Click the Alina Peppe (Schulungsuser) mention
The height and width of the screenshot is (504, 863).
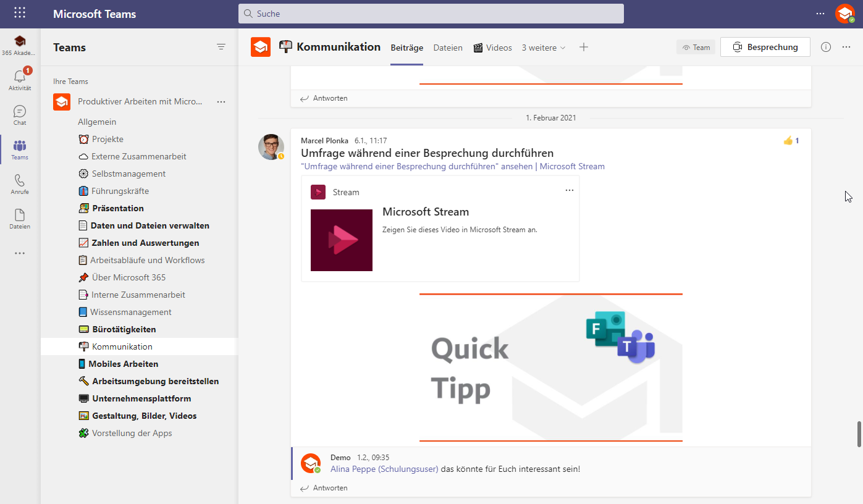tap(384, 469)
